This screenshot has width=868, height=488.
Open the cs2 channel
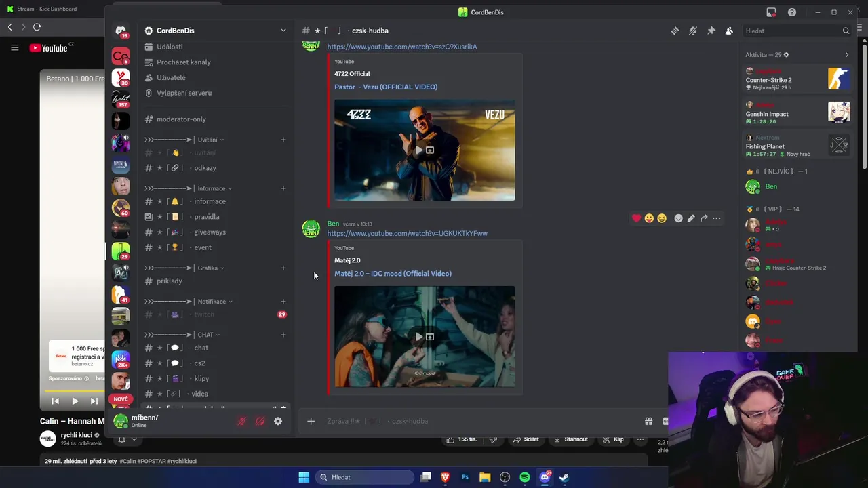[199, 363]
